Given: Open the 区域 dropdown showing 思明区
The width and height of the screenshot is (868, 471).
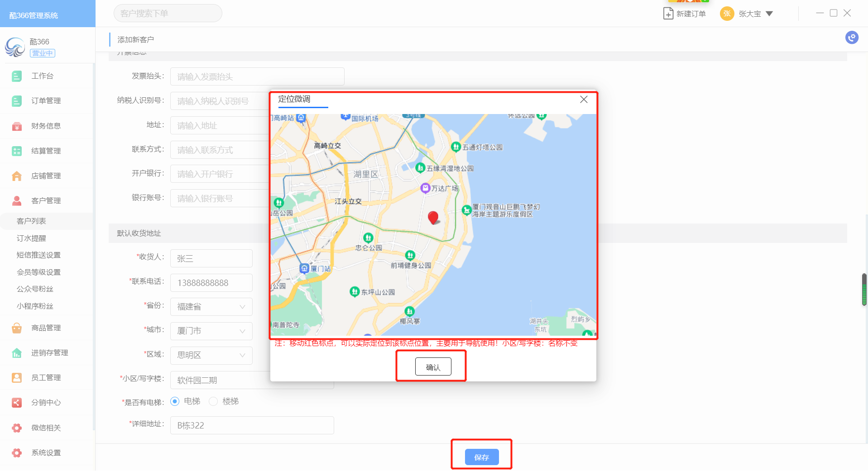Looking at the screenshot, I should click(211, 355).
